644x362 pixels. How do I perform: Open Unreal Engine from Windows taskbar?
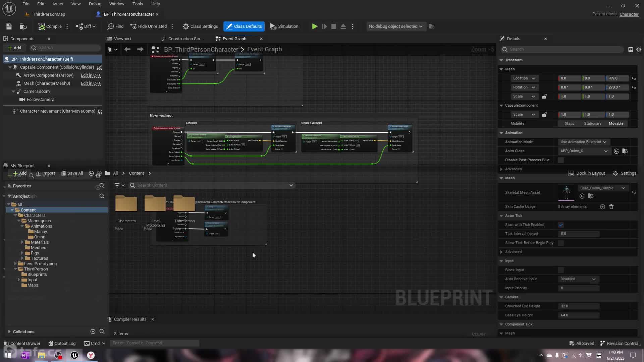[74, 355]
